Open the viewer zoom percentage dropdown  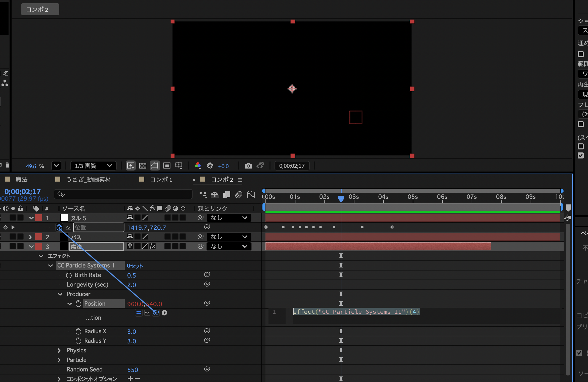click(x=56, y=166)
